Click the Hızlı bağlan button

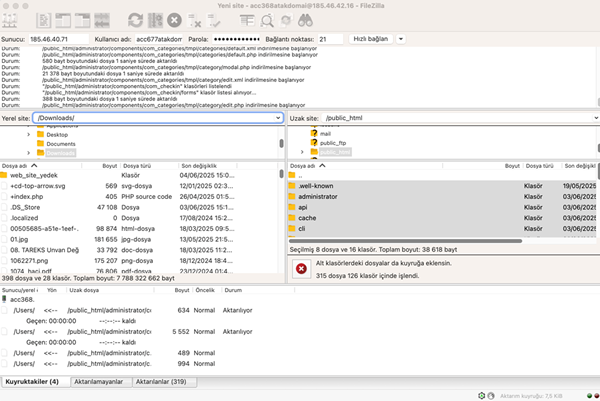371,39
